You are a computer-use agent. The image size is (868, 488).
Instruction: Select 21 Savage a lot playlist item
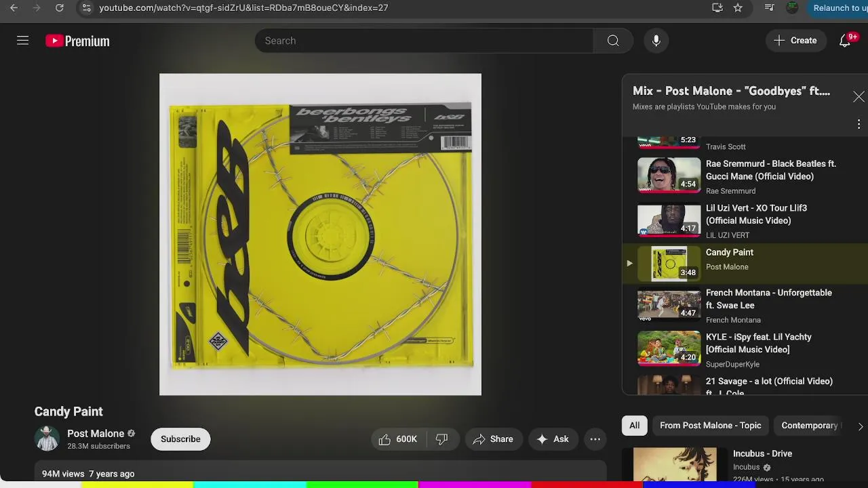point(745,384)
